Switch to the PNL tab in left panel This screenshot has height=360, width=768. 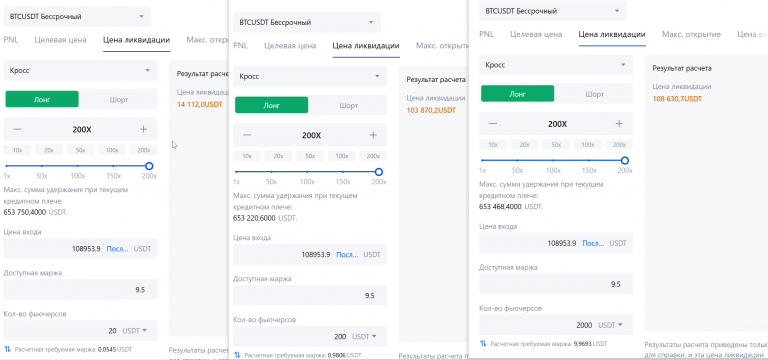[11, 40]
